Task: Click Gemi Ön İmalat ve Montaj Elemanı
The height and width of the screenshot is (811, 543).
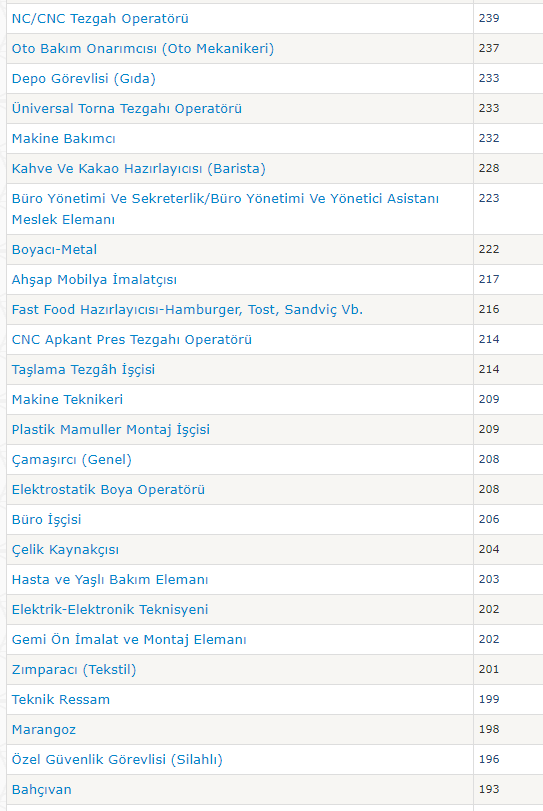Action: click(x=129, y=640)
